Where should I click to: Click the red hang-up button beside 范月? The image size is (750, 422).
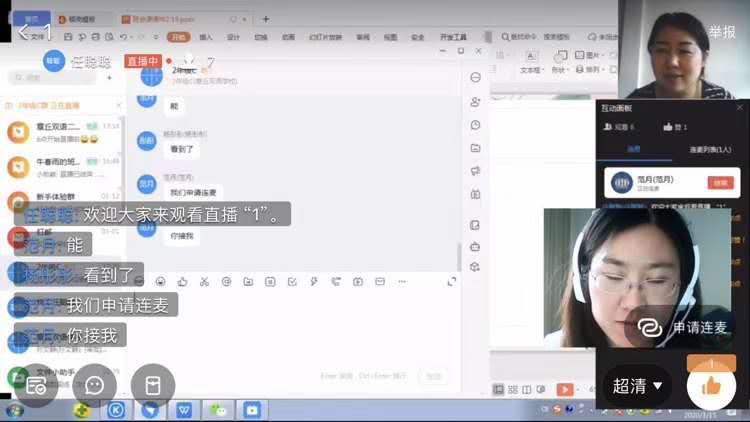point(720,183)
